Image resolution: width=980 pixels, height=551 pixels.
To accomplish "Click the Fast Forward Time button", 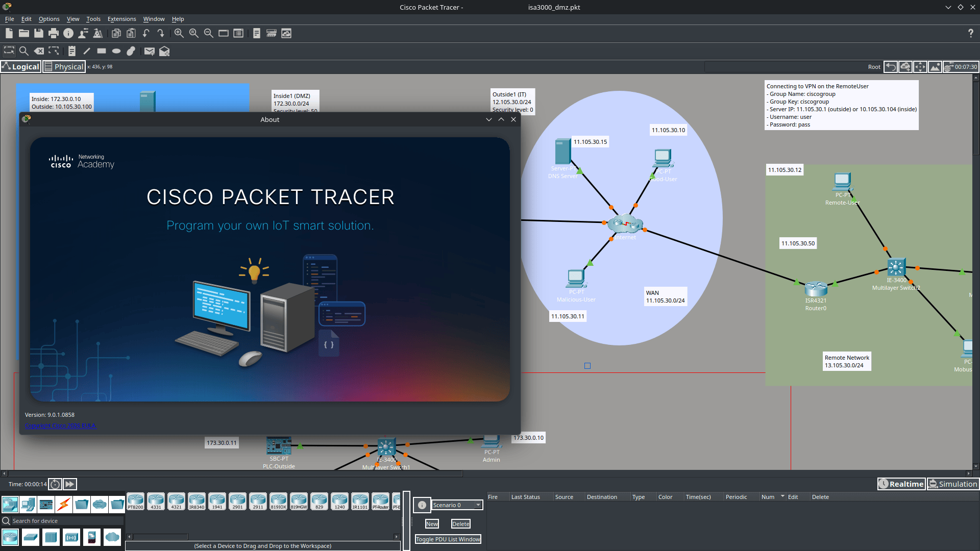I will coord(70,484).
